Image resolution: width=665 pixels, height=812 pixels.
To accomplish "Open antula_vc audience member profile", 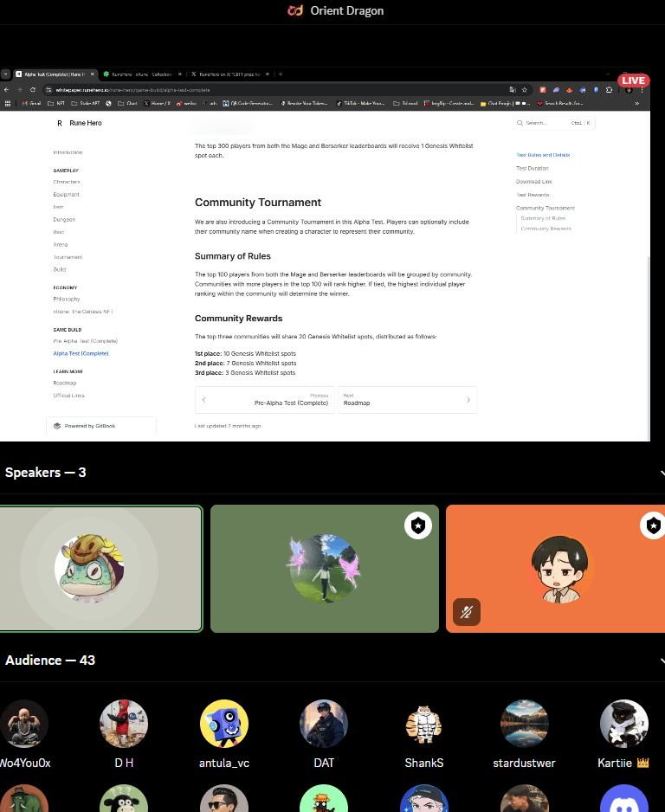I will click(224, 734).
